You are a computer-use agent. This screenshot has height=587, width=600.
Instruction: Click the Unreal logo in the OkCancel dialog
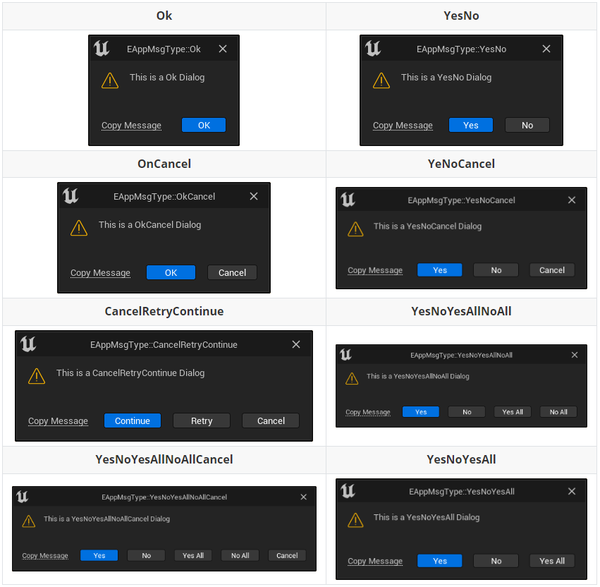point(71,196)
